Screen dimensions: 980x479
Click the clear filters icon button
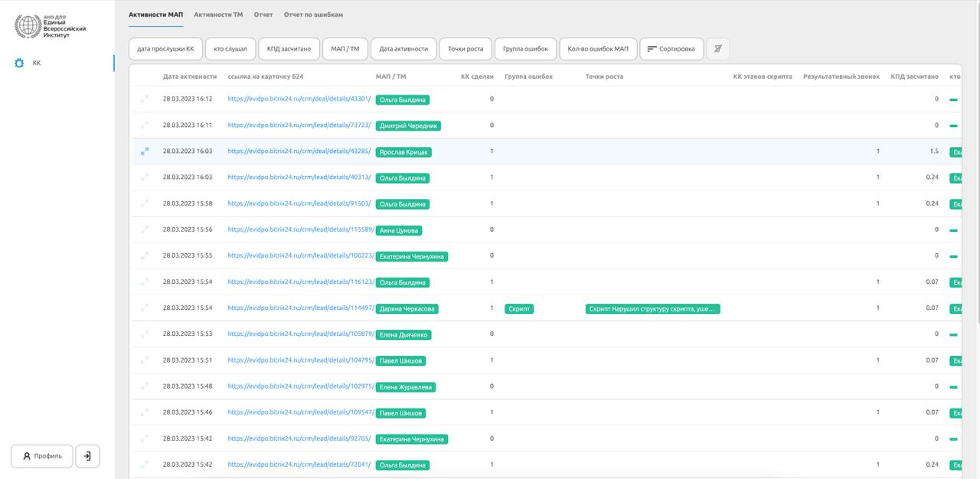point(717,49)
